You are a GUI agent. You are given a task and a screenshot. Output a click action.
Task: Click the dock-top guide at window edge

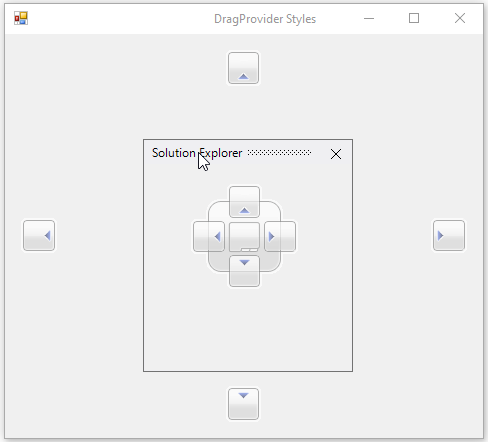[243, 68]
